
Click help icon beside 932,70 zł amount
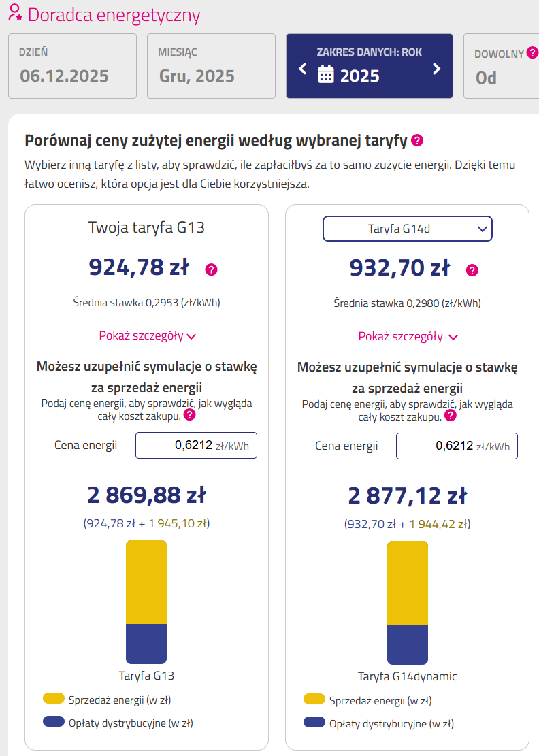pyautogui.click(x=472, y=270)
